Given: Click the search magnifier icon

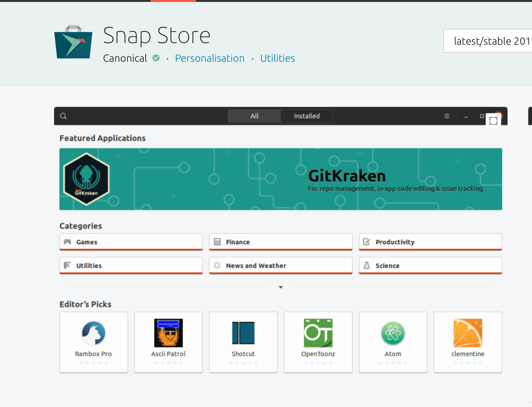Looking at the screenshot, I should (x=63, y=116).
